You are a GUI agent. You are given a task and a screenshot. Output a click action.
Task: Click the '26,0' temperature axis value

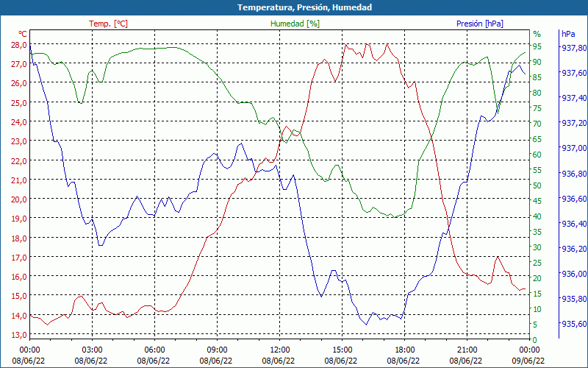pos(20,83)
